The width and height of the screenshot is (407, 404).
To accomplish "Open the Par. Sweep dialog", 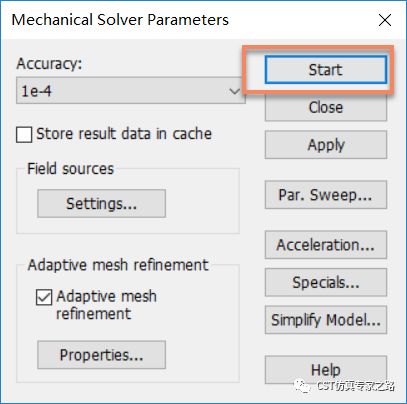I will (326, 195).
